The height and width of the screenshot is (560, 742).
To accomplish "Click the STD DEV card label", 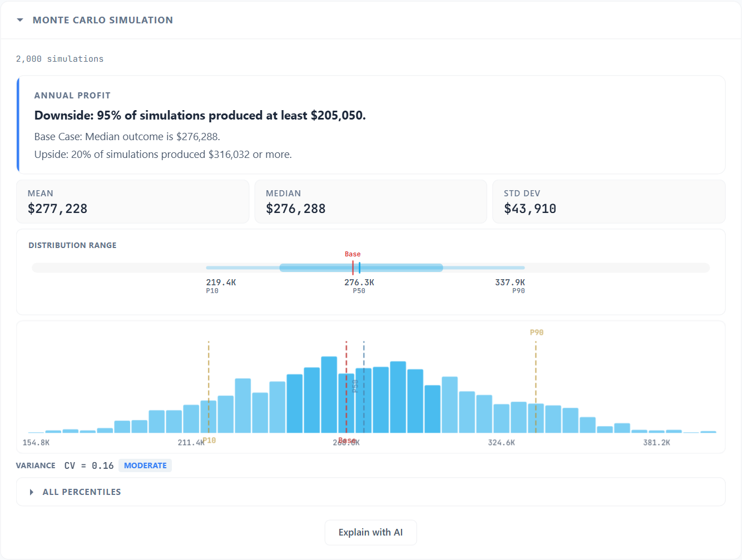I will click(x=522, y=194).
